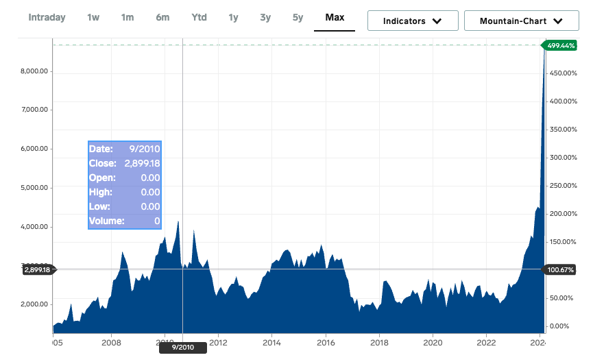Click the active Max range tab

point(335,17)
